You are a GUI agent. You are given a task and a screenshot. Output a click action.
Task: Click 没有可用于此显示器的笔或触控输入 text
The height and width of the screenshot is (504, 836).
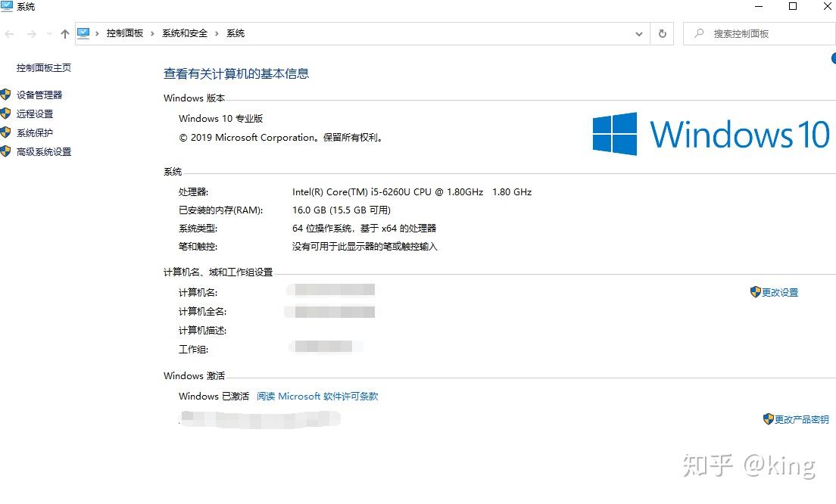pyautogui.click(x=365, y=246)
